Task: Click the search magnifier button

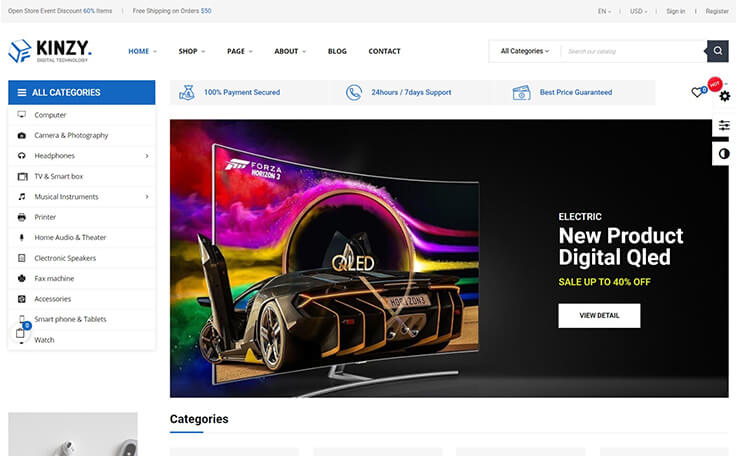Action: 718,51
